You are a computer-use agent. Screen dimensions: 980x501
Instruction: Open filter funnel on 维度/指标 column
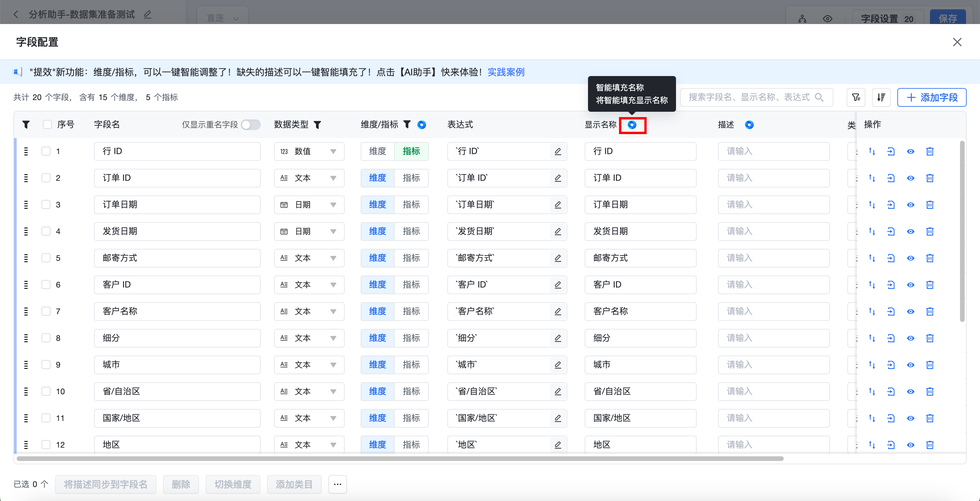(x=407, y=124)
